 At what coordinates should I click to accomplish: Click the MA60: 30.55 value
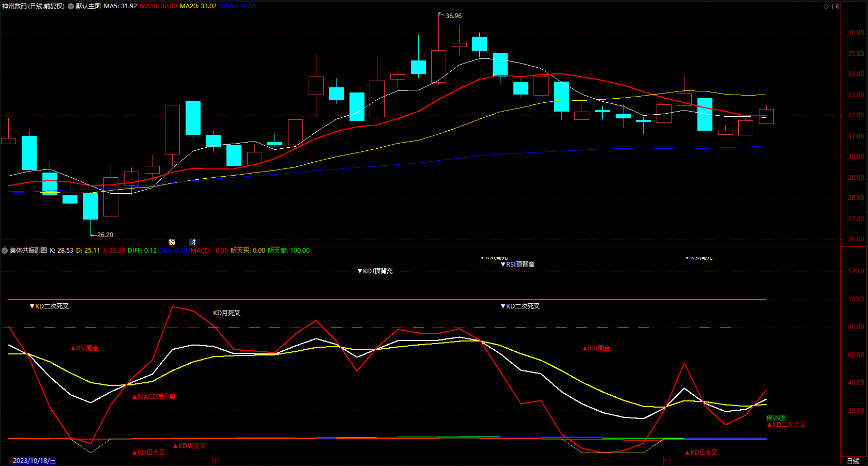[238, 6]
